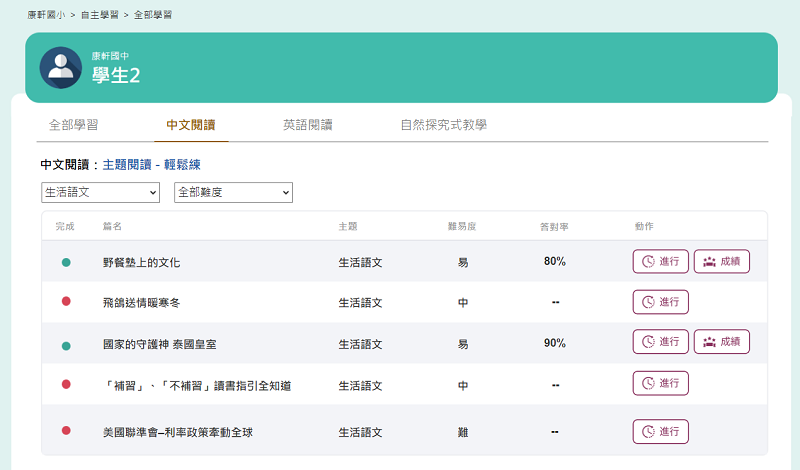Click 進行 for 國家的守護神 泰國皇室

(660, 342)
